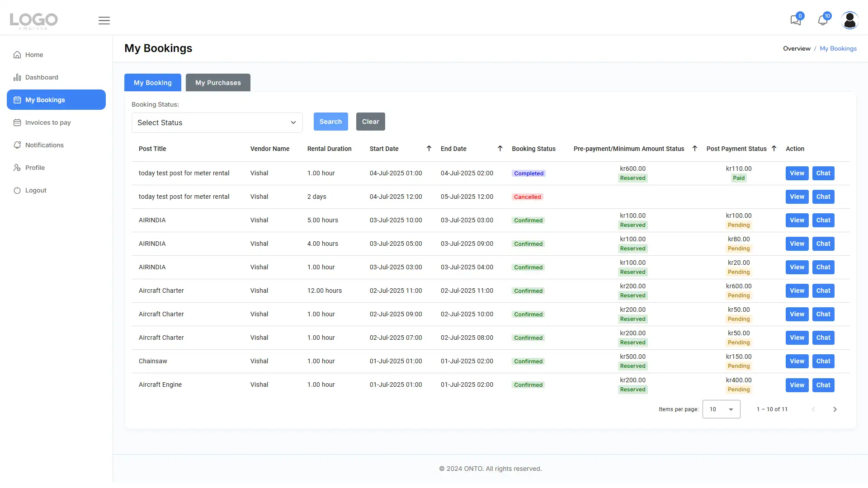
Task: View the Chainsaw booking
Action: click(797, 361)
